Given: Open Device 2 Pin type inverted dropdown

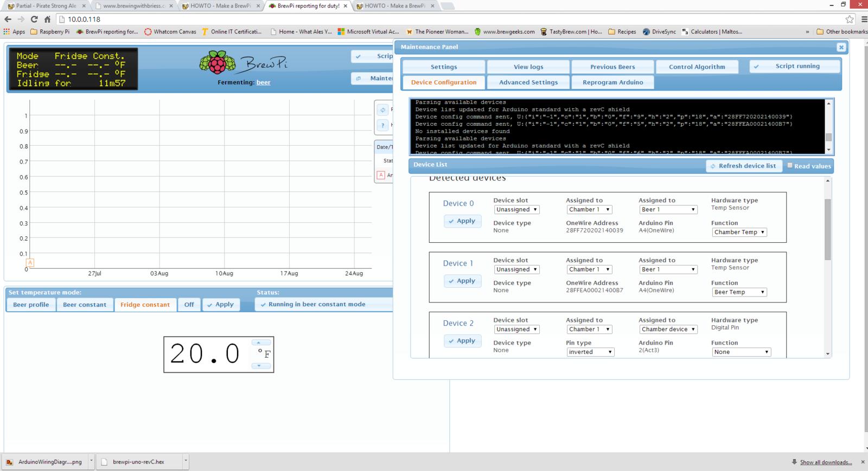Looking at the screenshot, I should click(x=590, y=352).
